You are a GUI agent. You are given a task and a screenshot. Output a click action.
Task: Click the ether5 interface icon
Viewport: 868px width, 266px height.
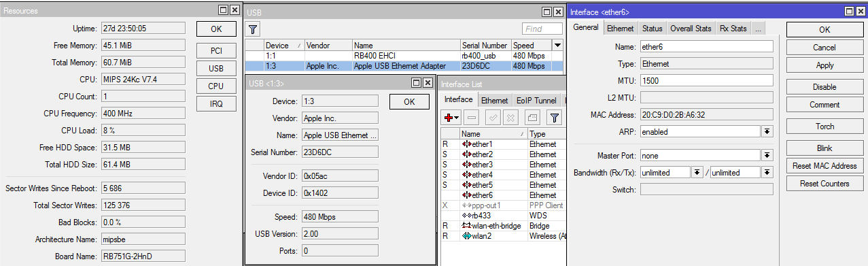click(466, 185)
